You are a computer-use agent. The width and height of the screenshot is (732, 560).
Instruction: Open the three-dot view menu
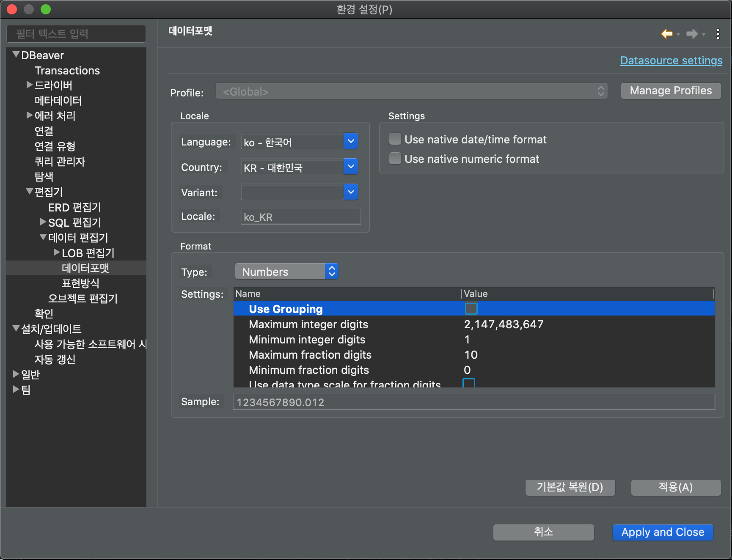click(x=718, y=34)
